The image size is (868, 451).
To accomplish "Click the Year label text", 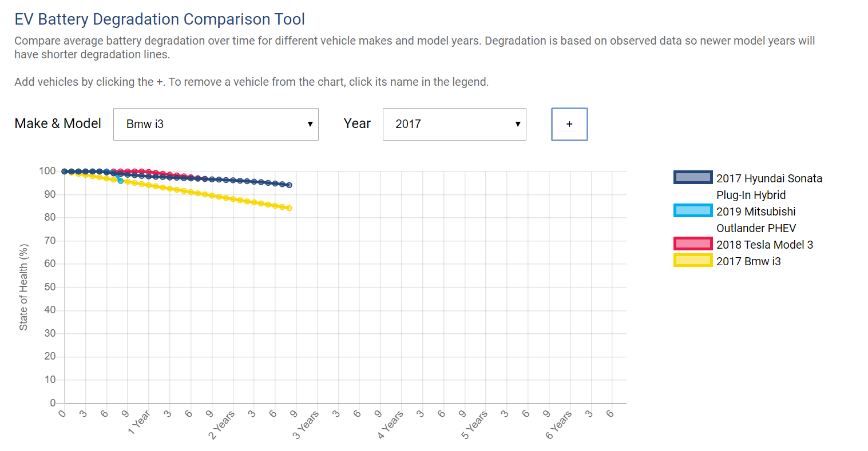I will pos(357,123).
